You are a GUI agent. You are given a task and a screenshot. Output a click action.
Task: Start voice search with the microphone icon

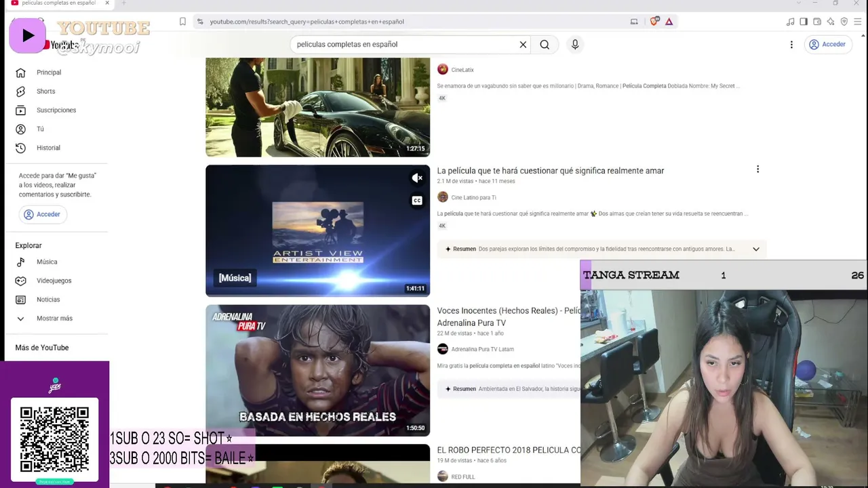coord(575,45)
